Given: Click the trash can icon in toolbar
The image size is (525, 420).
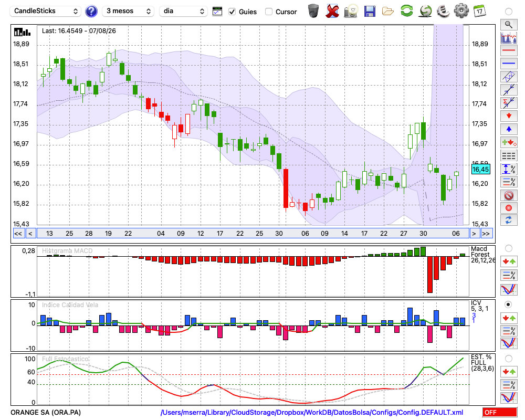Looking at the screenshot, I should click(313, 11).
